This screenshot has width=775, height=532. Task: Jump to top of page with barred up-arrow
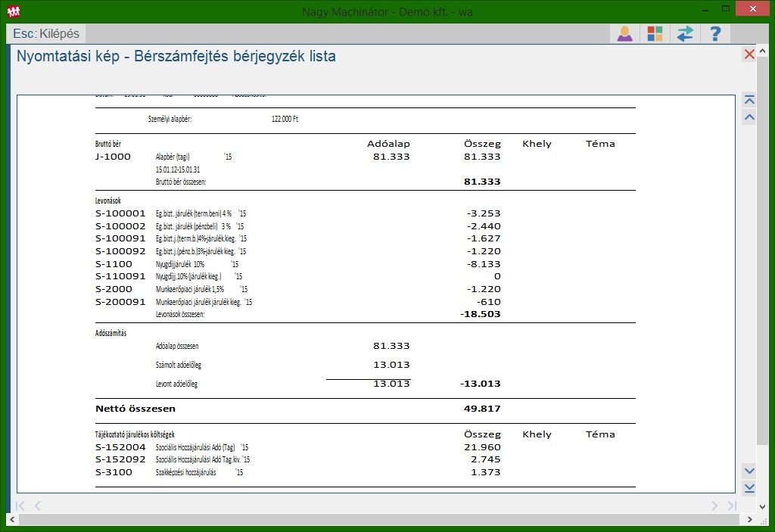(749, 100)
